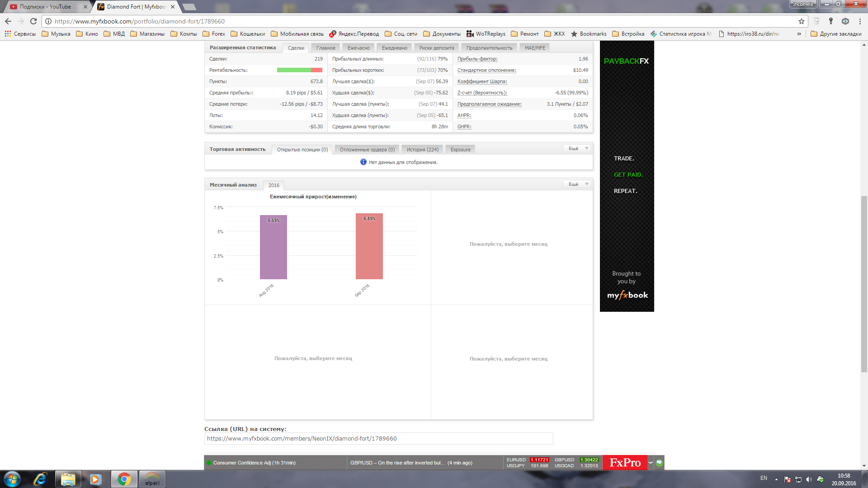The image size is (868, 488).
Task: Click the Коэффициент Шарпа link
Action: (482, 81)
